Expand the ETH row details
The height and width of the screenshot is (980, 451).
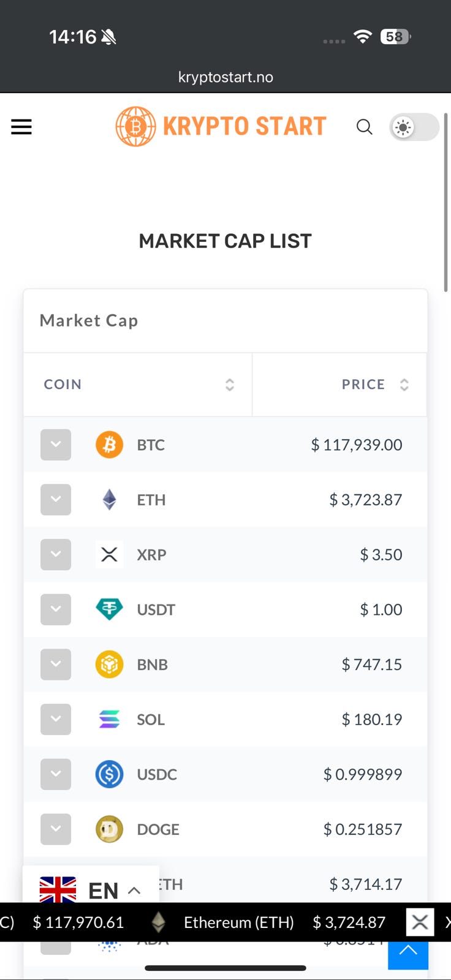coord(56,500)
